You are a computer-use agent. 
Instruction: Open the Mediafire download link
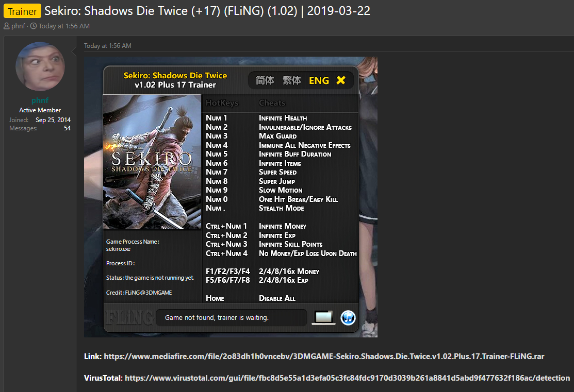coord(324,356)
